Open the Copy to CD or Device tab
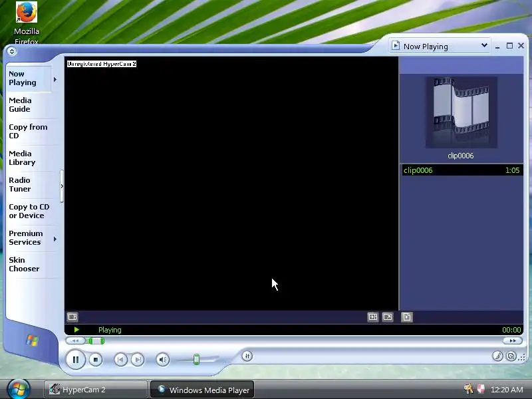The height and width of the screenshot is (399, 532). 32,211
